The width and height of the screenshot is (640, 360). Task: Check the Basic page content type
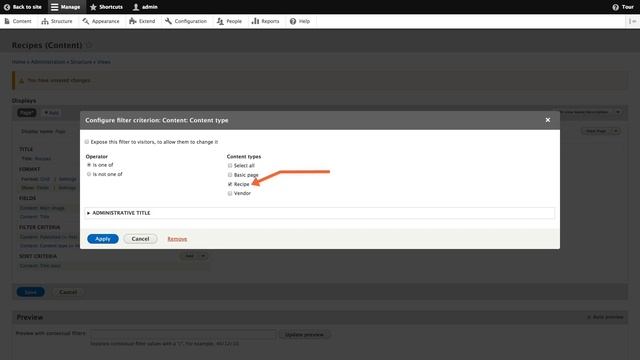click(230, 175)
